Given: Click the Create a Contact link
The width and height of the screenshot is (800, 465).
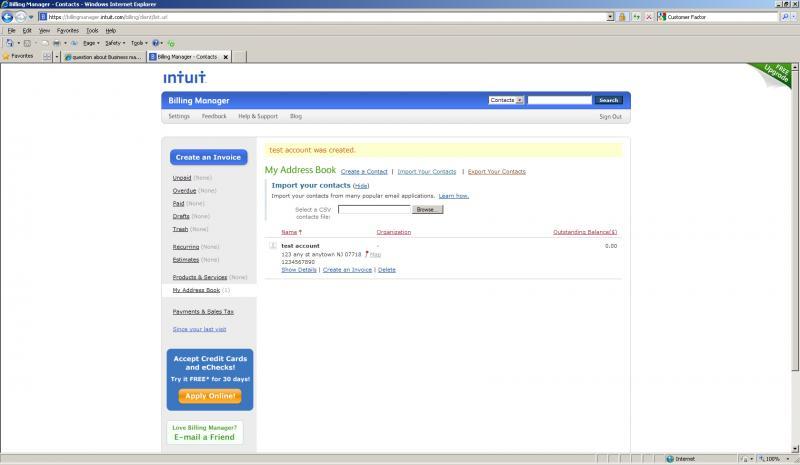Looking at the screenshot, I should pyautogui.click(x=364, y=172).
